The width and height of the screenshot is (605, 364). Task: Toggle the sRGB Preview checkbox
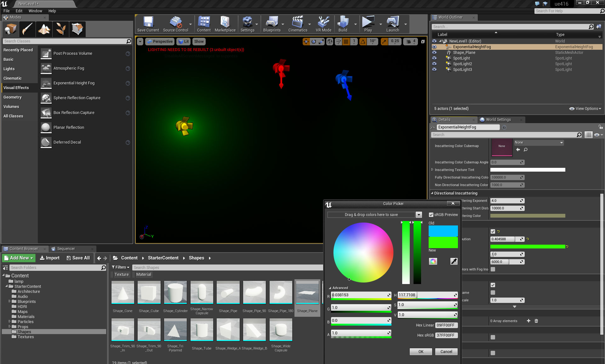point(431,215)
